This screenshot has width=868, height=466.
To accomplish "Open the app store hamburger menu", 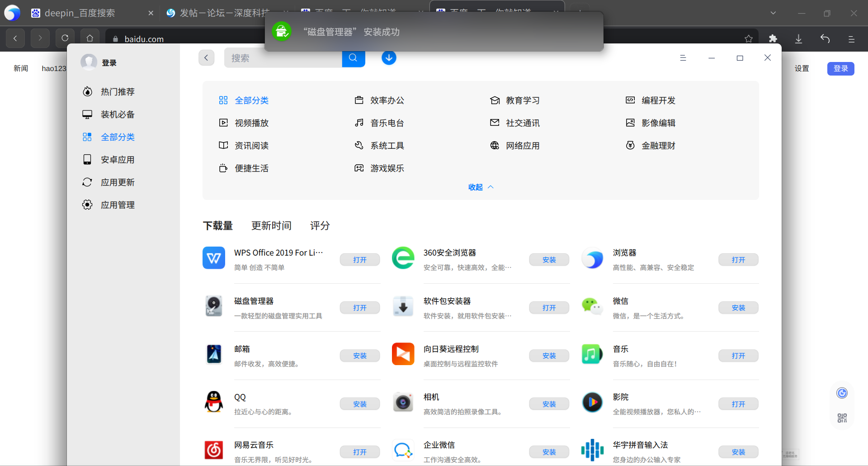I will pos(683,57).
